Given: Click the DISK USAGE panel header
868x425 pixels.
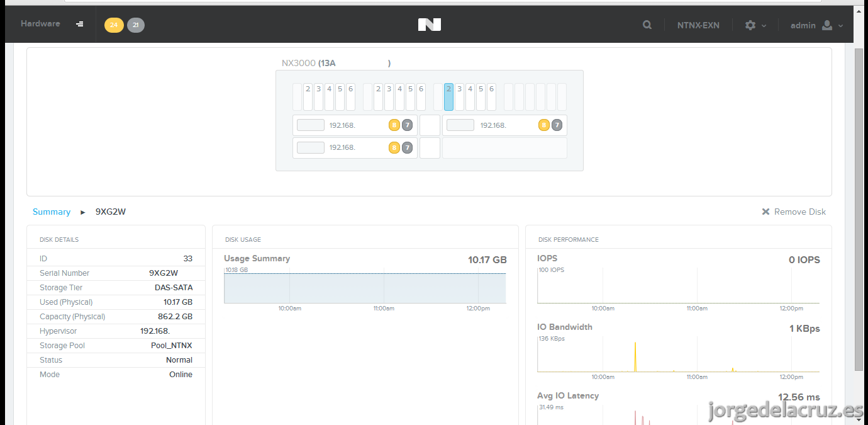Looking at the screenshot, I should click(243, 240).
